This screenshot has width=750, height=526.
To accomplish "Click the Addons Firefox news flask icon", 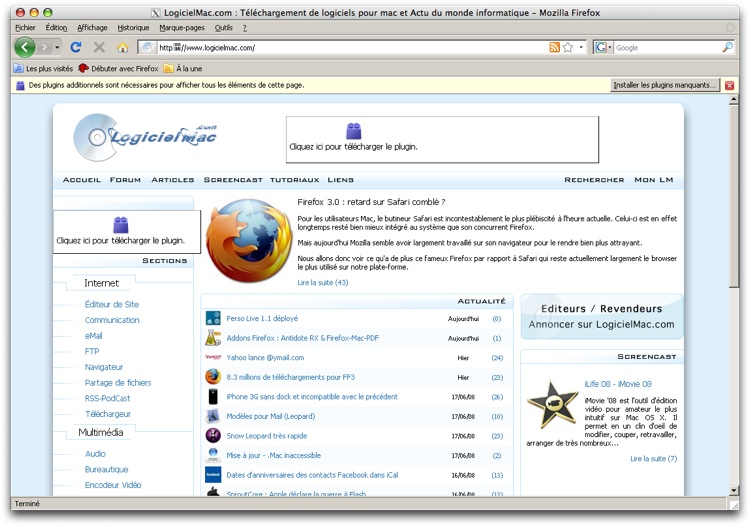I will [x=213, y=338].
